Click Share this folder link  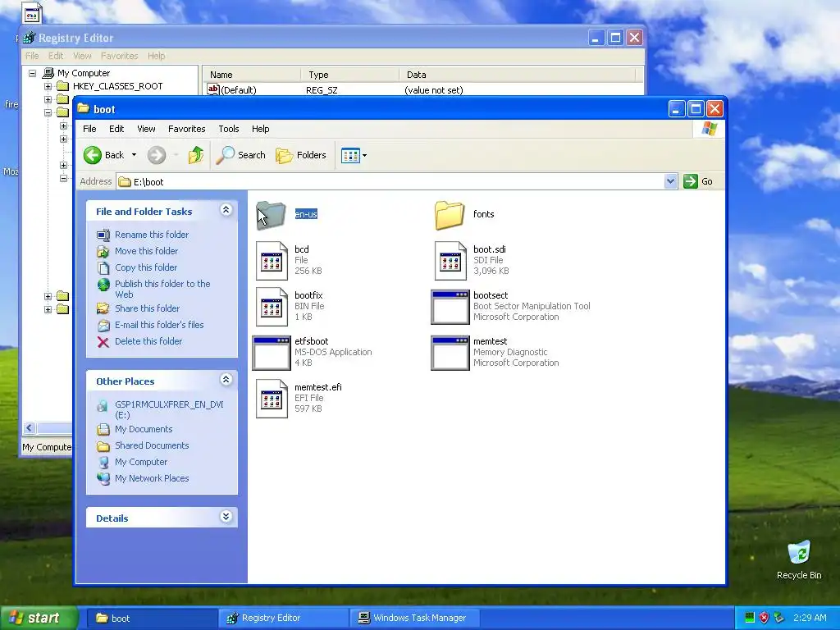[148, 308]
